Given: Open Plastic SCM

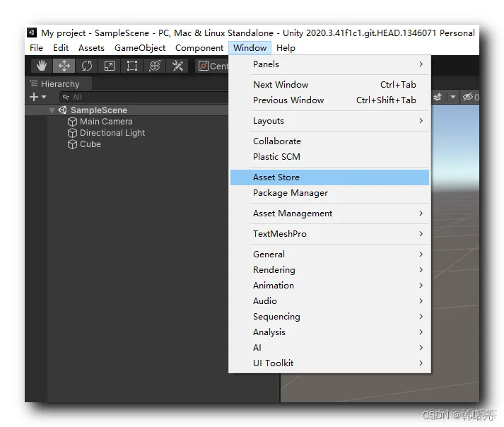Looking at the screenshot, I should tap(330, 157).
